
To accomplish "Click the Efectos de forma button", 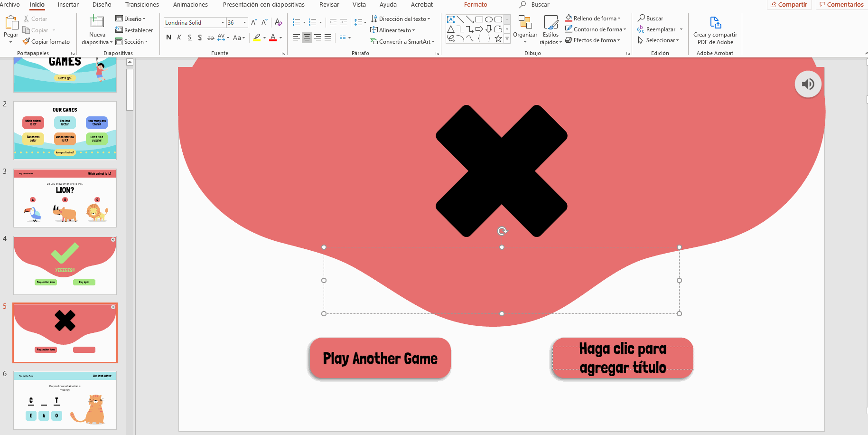I will tap(593, 40).
